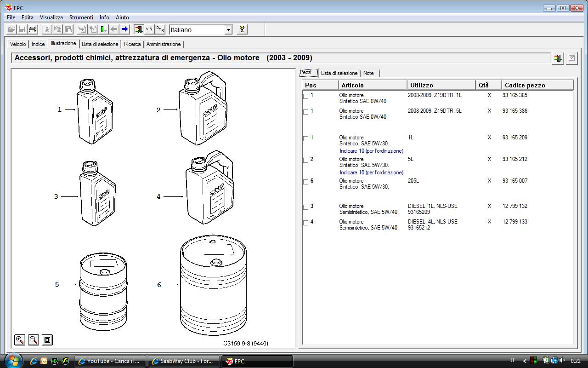Click oil drum number 6 in illustration
This screenshot has width=588, height=368.
(213, 285)
